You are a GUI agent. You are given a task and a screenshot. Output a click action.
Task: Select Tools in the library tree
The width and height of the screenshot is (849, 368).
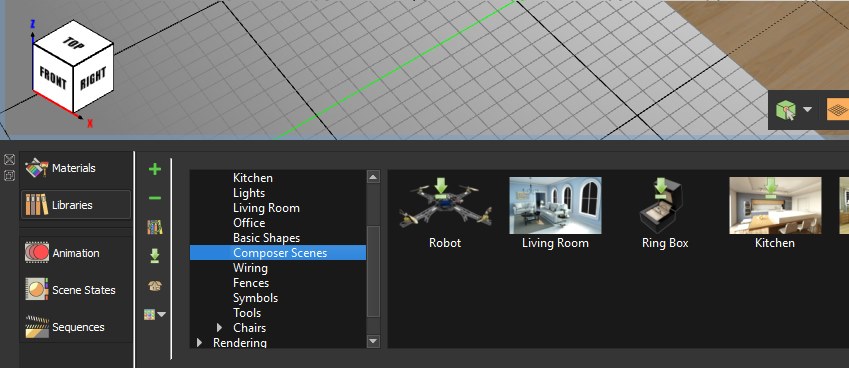tap(247, 313)
